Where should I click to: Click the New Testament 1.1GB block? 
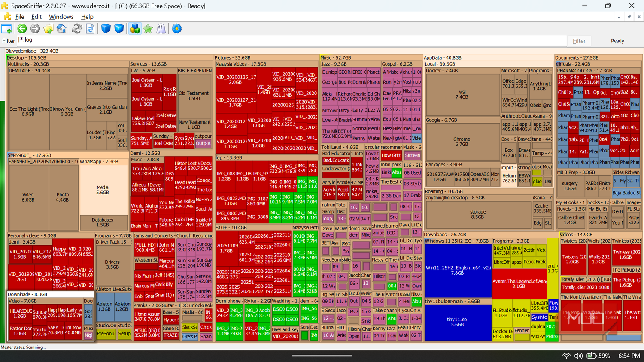tap(194, 124)
